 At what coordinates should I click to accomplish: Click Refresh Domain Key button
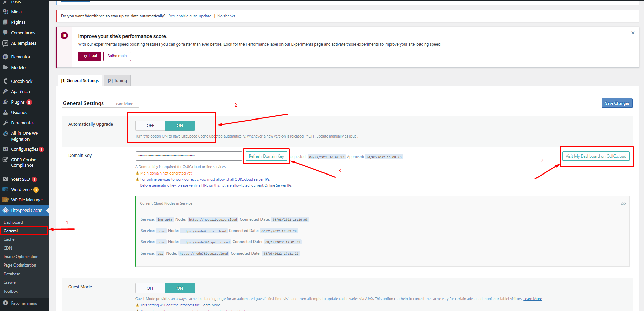tap(266, 156)
